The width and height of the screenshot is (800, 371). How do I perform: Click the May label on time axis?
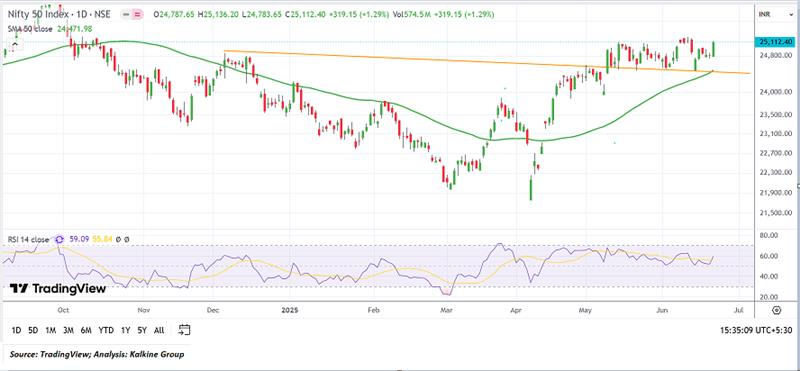coord(586,310)
